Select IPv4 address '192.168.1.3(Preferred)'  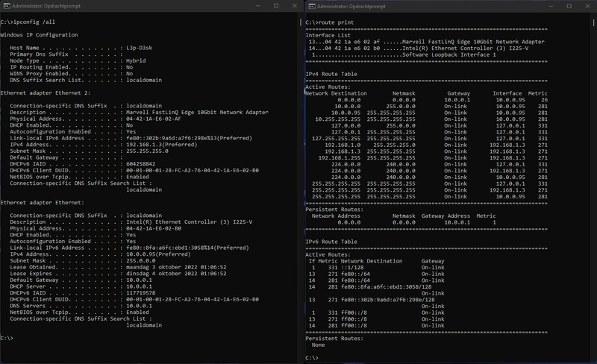[x=162, y=145]
